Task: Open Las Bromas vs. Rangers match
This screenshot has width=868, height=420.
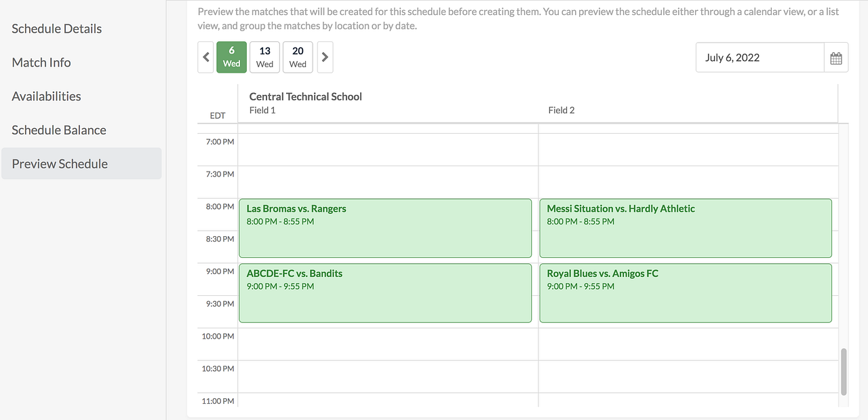Action: (385, 228)
